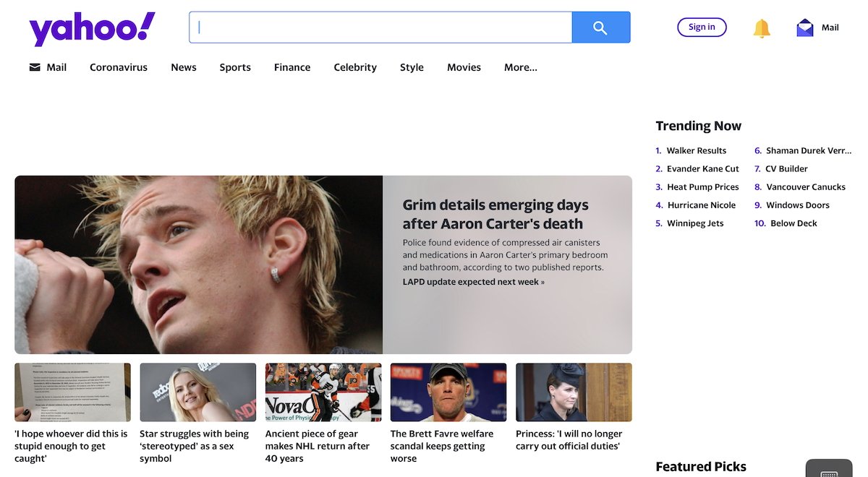Open the Finance section
The image size is (868, 477).
click(292, 67)
